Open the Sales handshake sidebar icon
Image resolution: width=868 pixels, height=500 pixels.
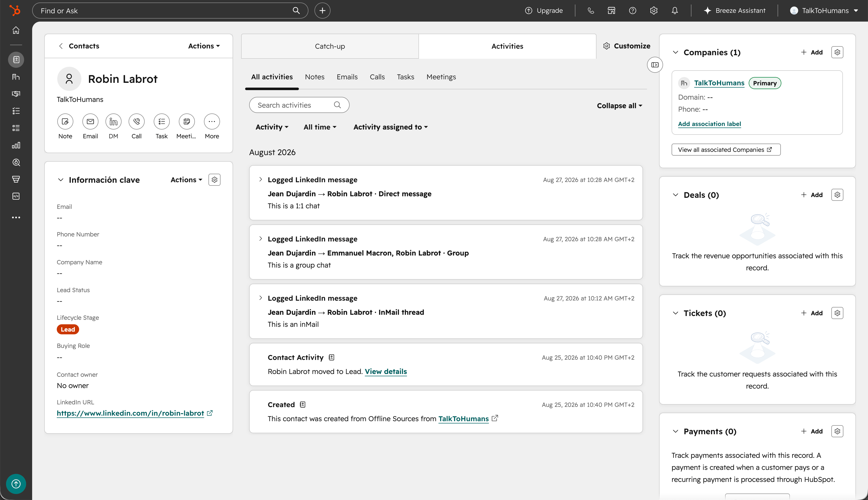[16, 94]
